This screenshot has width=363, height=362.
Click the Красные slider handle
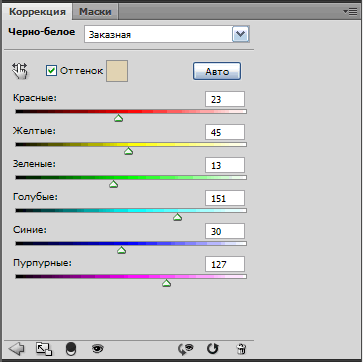(118, 118)
